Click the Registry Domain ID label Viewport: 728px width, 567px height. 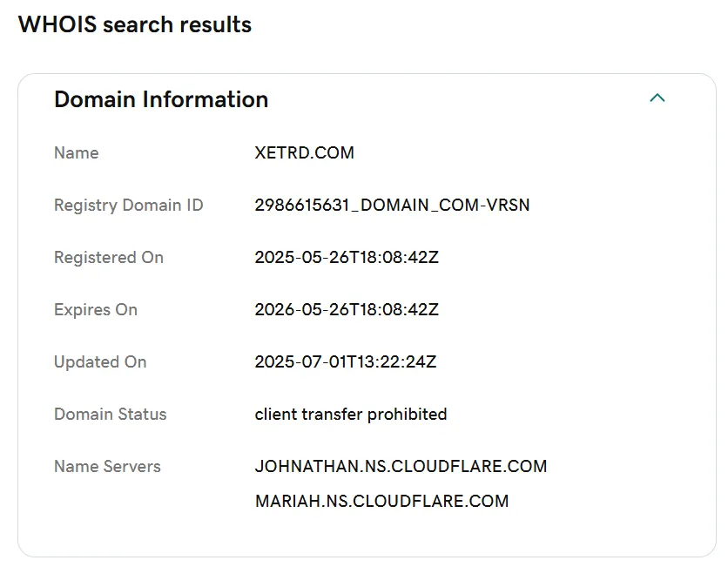[128, 206]
